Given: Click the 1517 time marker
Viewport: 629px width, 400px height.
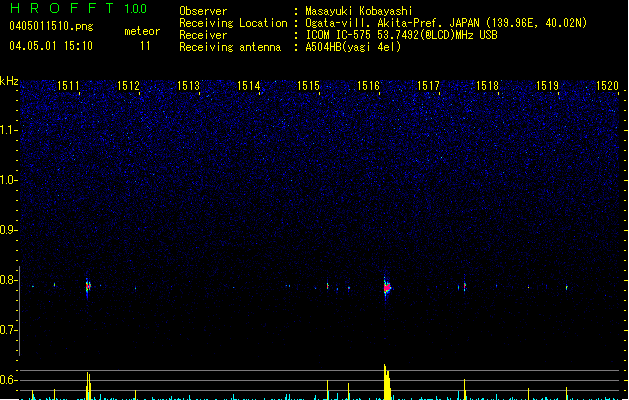Looking at the screenshot, I should (x=428, y=86).
